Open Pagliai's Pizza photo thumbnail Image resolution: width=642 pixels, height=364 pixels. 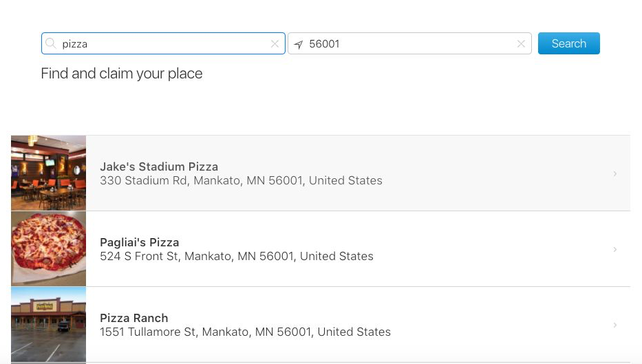click(x=48, y=248)
